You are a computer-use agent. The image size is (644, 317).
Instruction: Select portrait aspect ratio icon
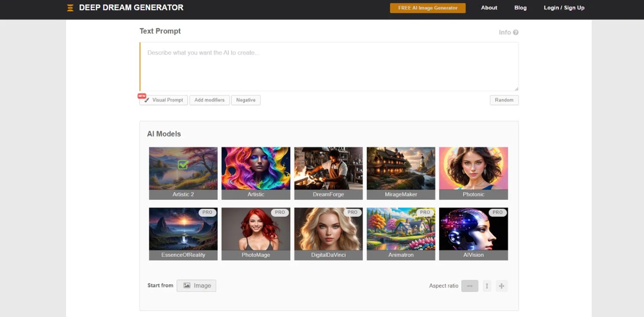tap(487, 286)
